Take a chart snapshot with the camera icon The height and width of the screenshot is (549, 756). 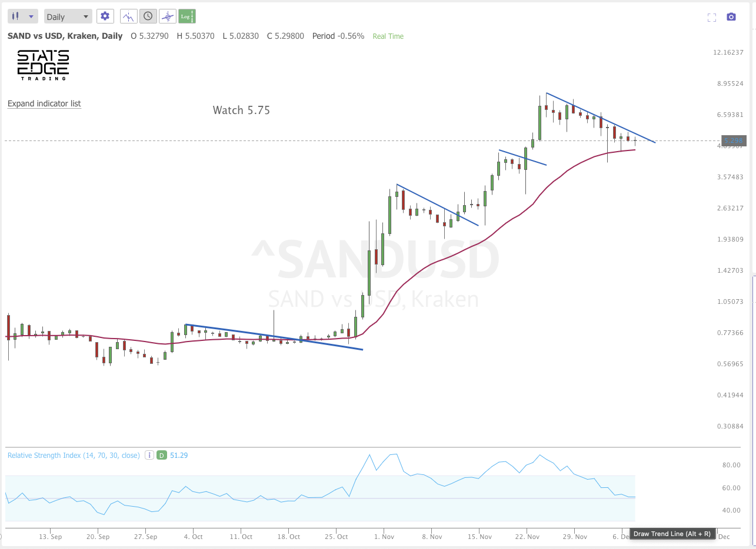coord(731,18)
